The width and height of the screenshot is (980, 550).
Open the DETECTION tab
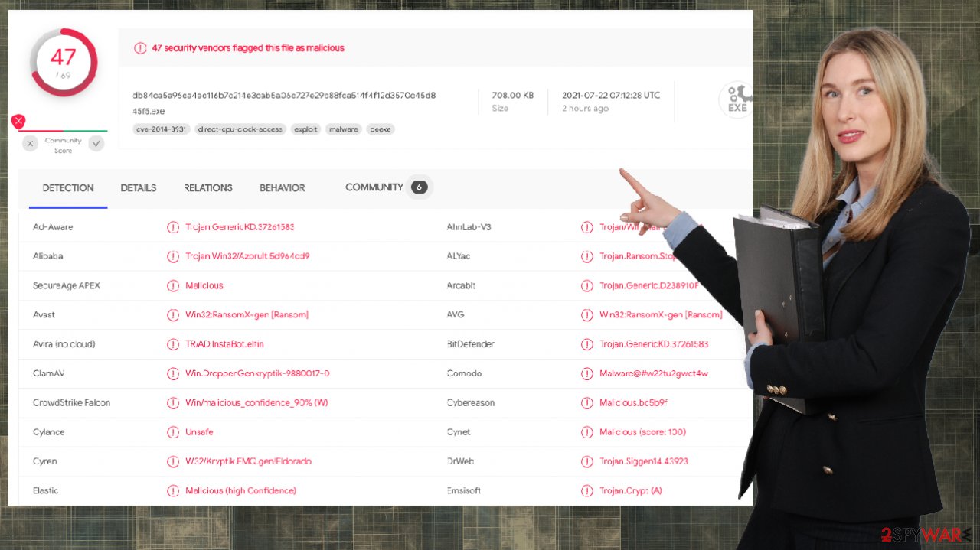(x=68, y=188)
